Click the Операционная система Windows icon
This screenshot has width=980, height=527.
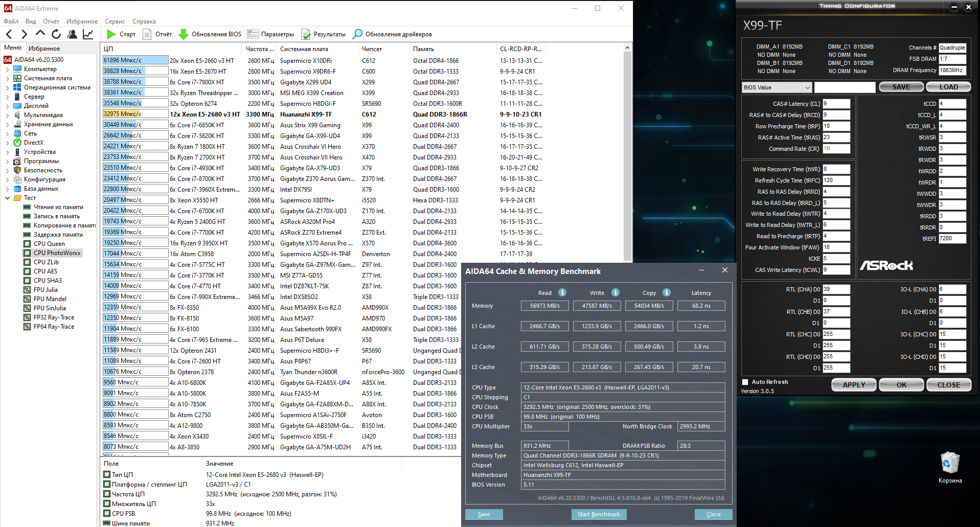(x=17, y=87)
